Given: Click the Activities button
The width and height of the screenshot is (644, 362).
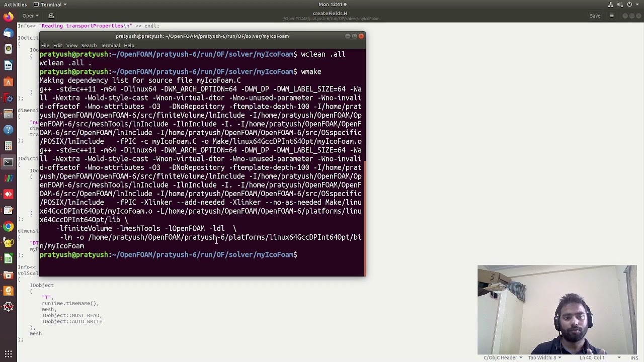Looking at the screenshot, I should point(16,5).
